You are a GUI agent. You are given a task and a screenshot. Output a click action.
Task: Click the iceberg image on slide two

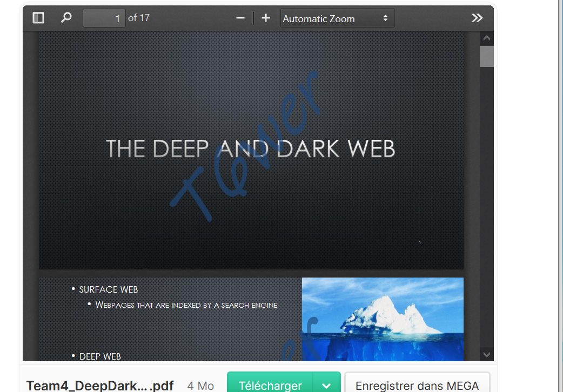pyautogui.click(x=383, y=319)
